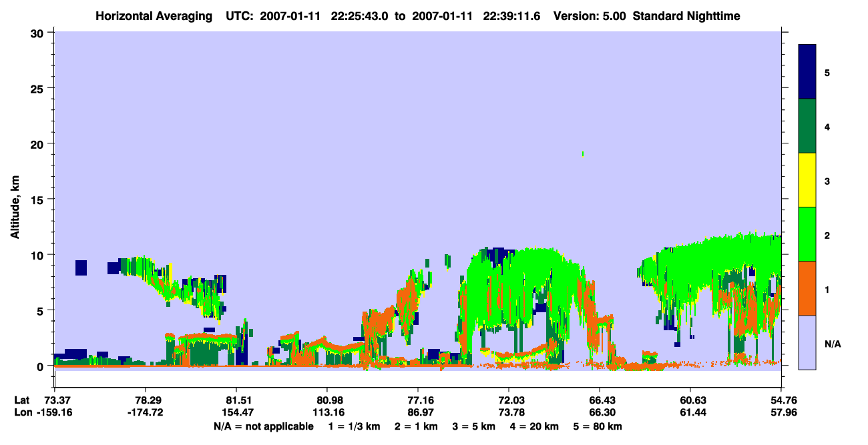Image resolution: width=868 pixels, height=445 pixels.
Task: Click the altitude tick label 15
Action: pyautogui.click(x=39, y=199)
